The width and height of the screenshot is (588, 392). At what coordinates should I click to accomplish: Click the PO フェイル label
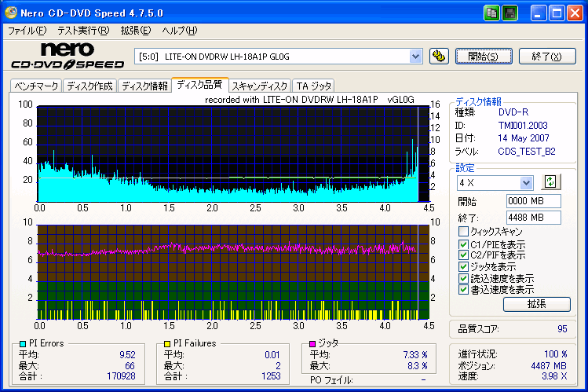pyautogui.click(x=331, y=380)
